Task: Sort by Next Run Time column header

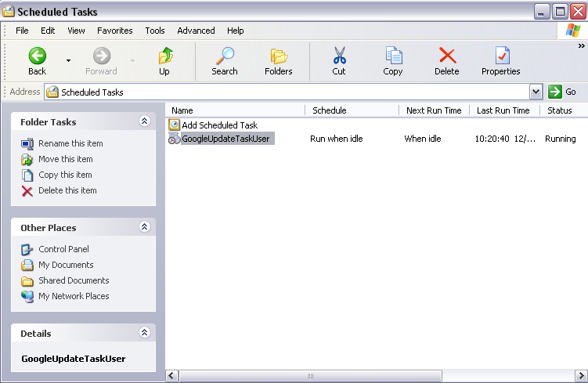Action: tap(435, 110)
